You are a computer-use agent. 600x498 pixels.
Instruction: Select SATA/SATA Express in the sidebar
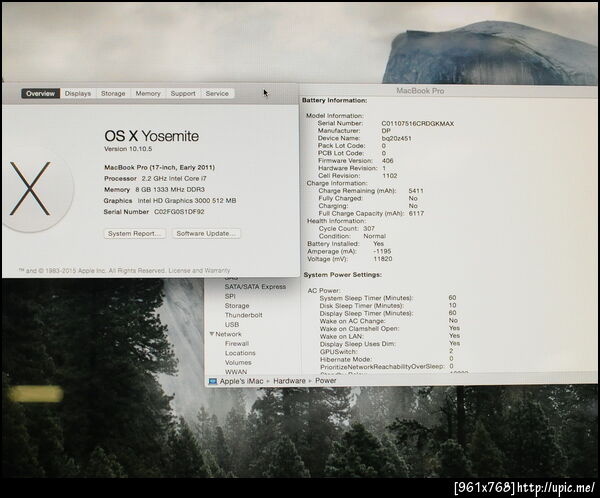click(x=255, y=287)
